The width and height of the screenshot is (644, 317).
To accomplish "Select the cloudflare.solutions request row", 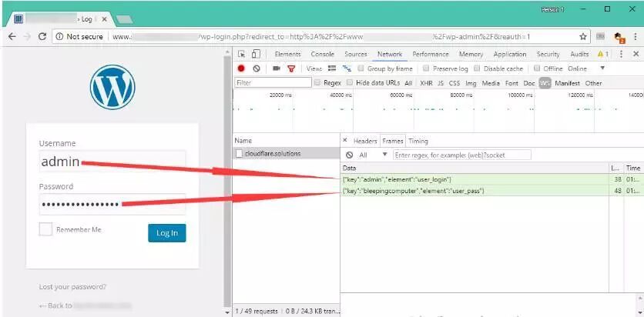I will tap(287, 153).
